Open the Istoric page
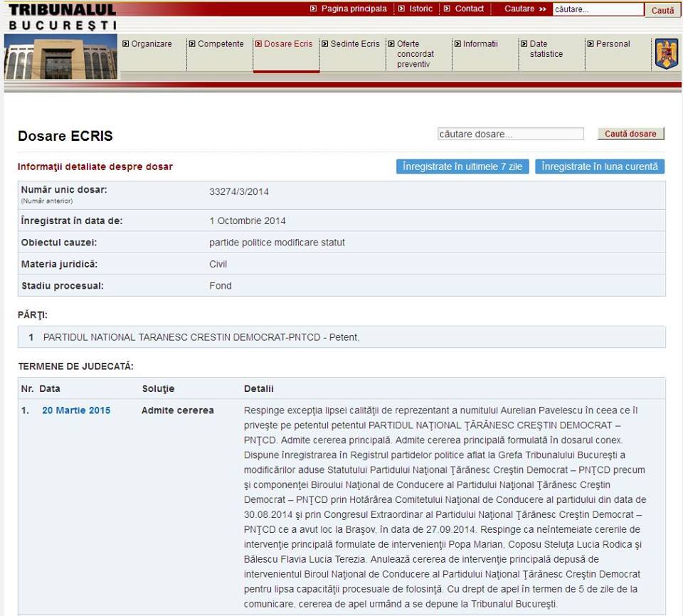683x616 pixels. [x=420, y=9]
